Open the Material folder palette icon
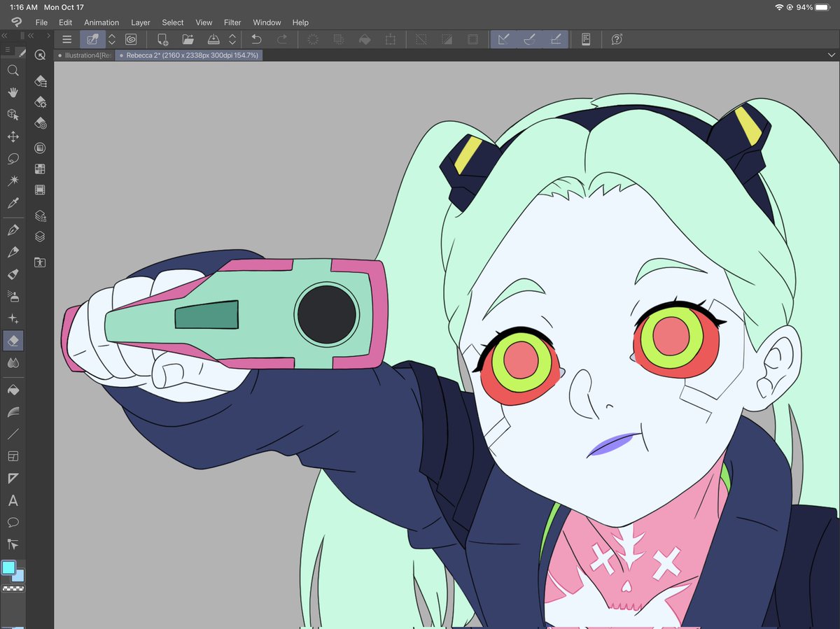 (x=40, y=262)
